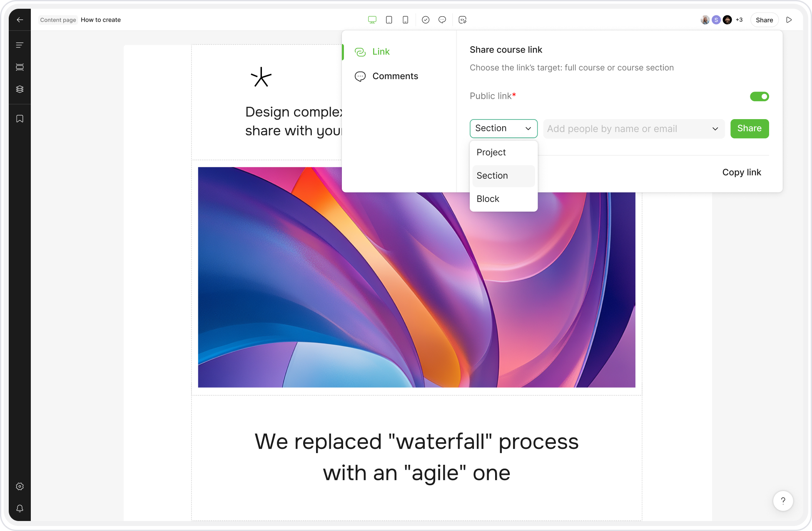Viewport: 812px width, 531px height.
Task: Select Project from the dropdown list
Action: (491, 152)
